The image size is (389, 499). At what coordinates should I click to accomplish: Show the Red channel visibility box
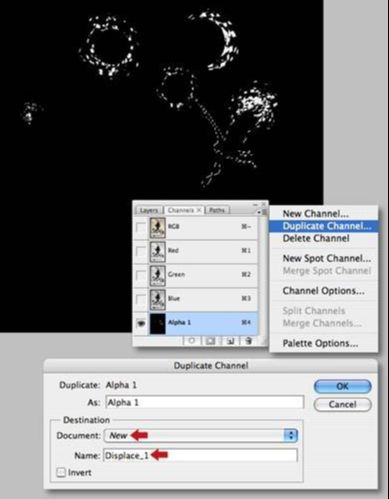coord(141,251)
